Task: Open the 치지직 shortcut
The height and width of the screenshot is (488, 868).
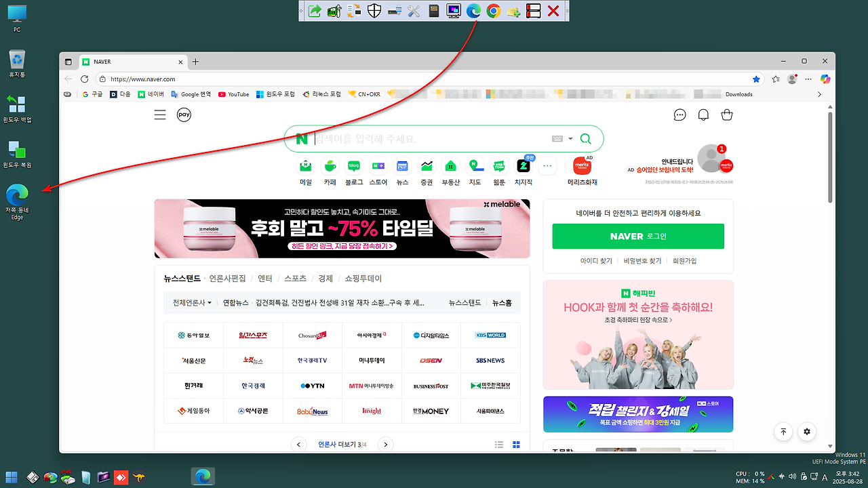Action: (524, 171)
